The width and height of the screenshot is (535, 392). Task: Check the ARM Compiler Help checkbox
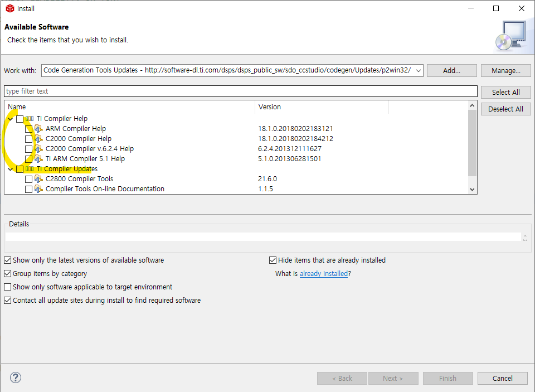coord(28,129)
